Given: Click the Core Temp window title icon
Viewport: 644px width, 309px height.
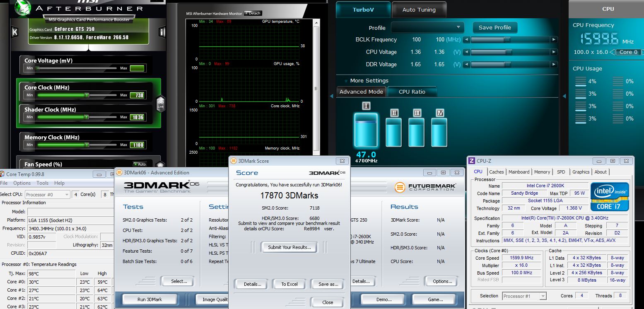Looking at the screenshot, I should (x=2, y=174).
